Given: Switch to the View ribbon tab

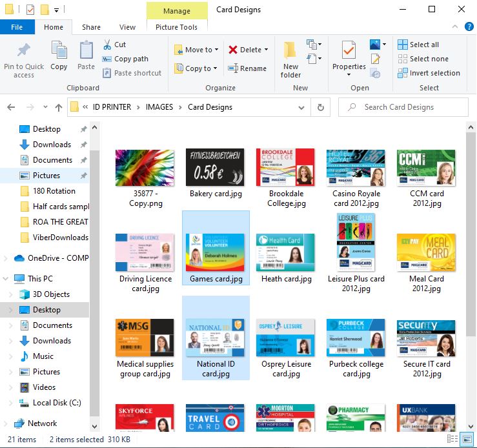Looking at the screenshot, I should click(x=127, y=27).
